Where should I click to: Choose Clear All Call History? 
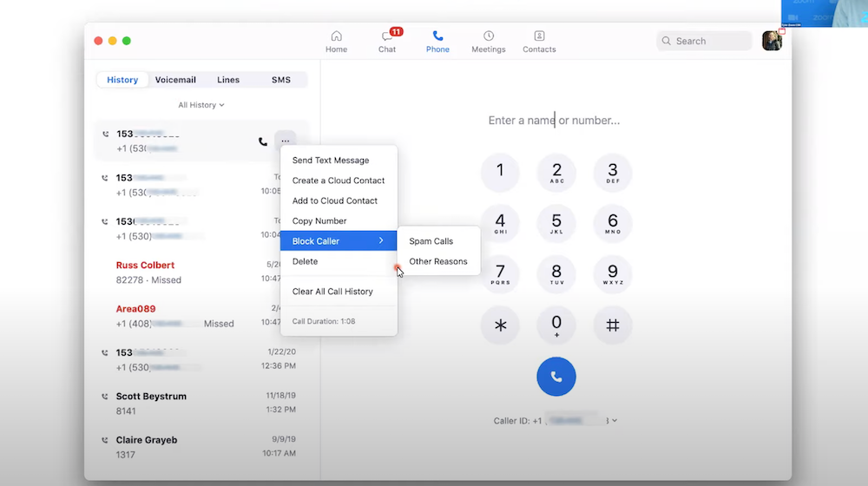339,291
